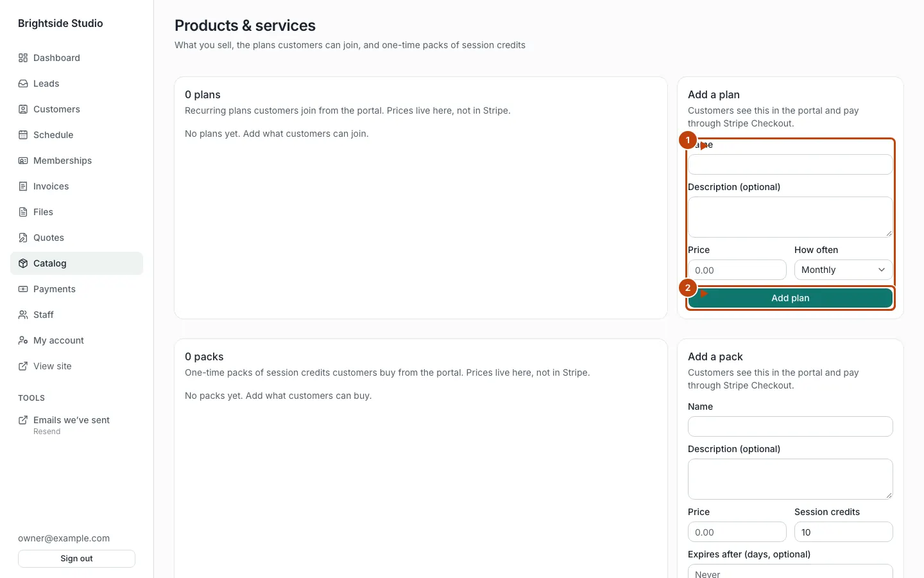
Task: Focus the Expires after days field
Action: click(791, 572)
